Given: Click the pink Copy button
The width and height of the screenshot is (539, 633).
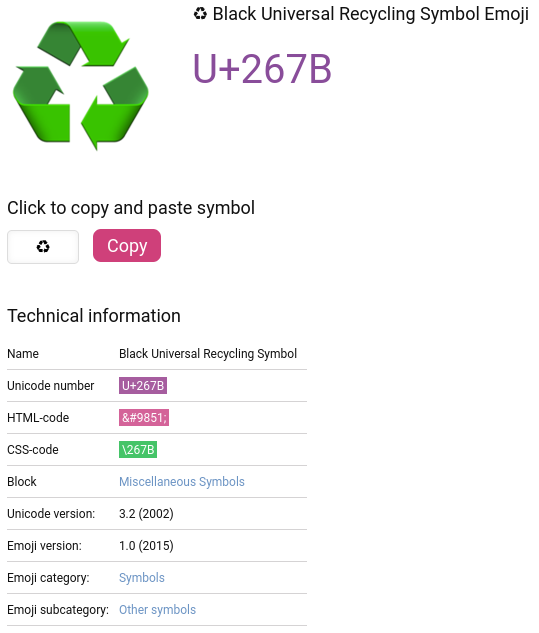Looking at the screenshot, I should 127,245.
